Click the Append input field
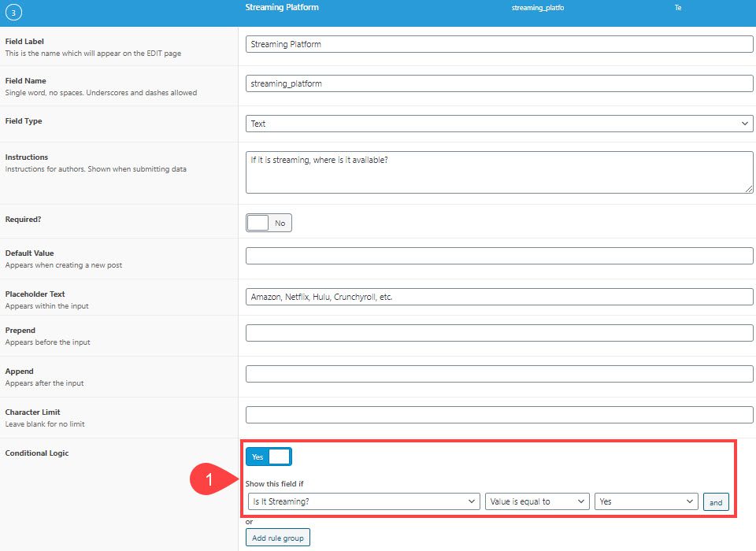The width and height of the screenshot is (756, 551). [498, 373]
